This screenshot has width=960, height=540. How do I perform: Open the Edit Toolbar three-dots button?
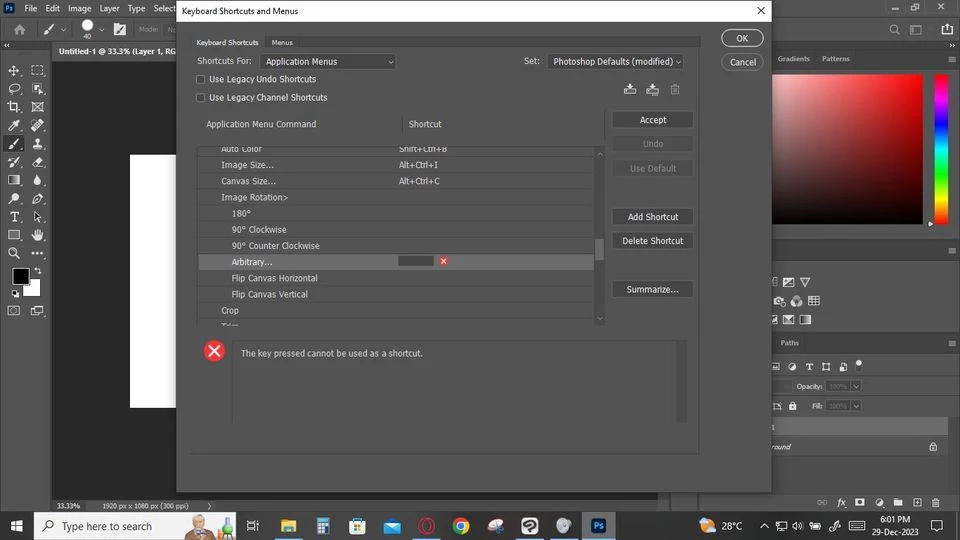(x=37, y=253)
